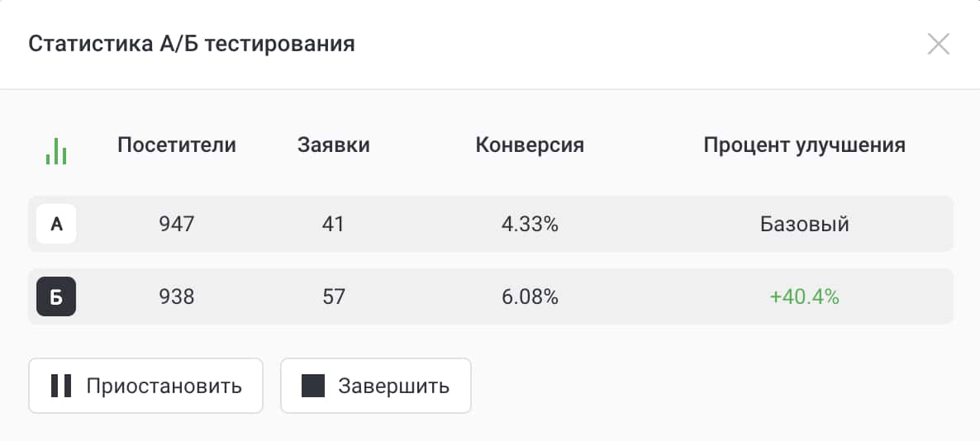
Task: Click the Базовый label in row A
Action: pos(804,224)
